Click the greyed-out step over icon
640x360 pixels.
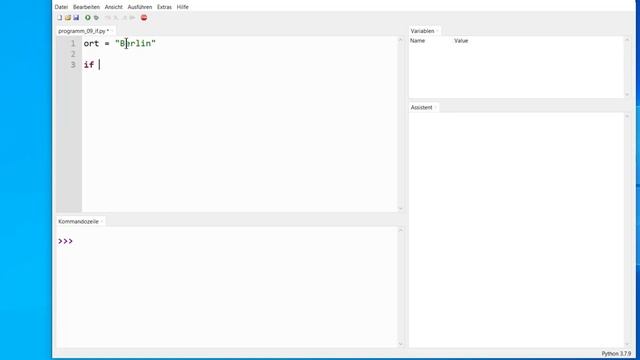pos(108,18)
